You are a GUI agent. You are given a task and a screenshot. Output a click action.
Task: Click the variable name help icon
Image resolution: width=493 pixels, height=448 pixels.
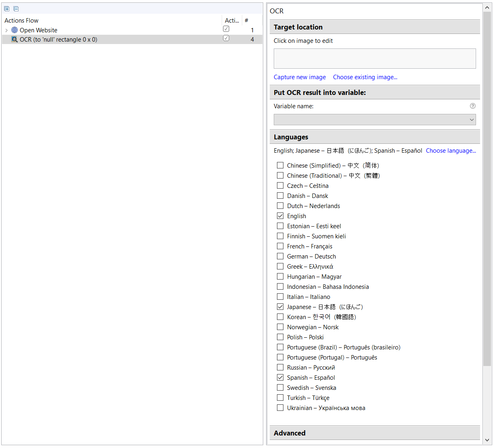coord(473,106)
